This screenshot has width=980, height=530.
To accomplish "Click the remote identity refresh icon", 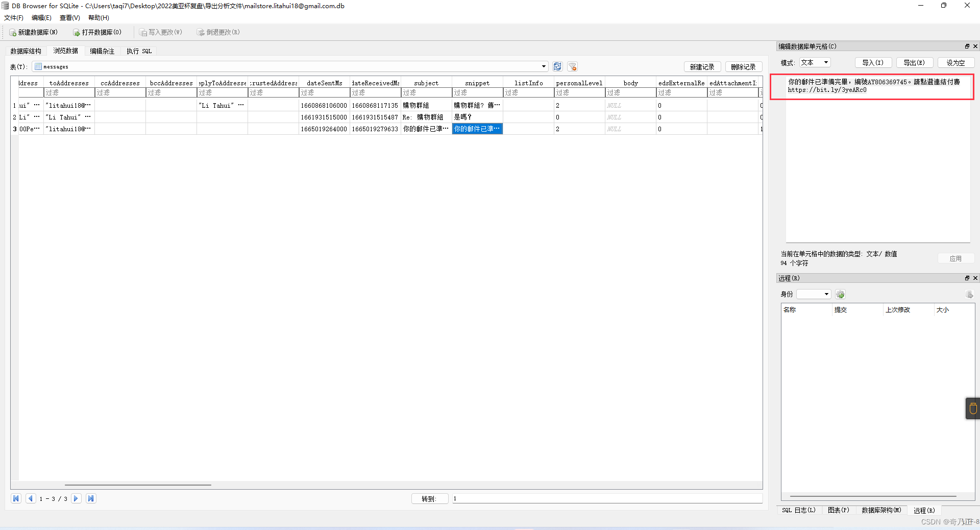I will click(840, 295).
